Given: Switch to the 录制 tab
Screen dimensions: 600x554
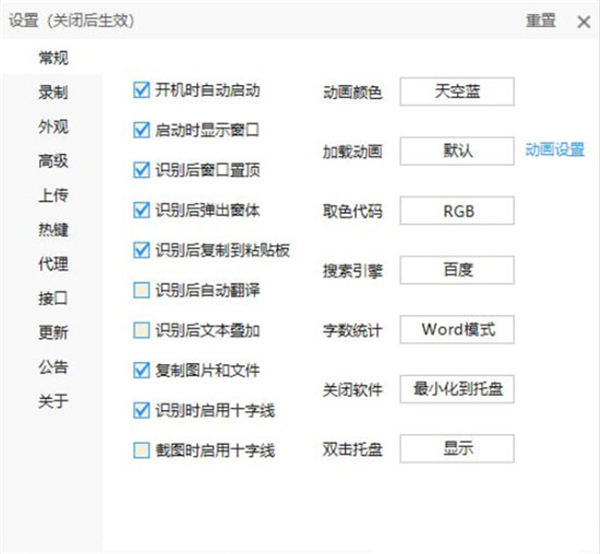Looking at the screenshot, I should pyautogui.click(x=54, y=93).
